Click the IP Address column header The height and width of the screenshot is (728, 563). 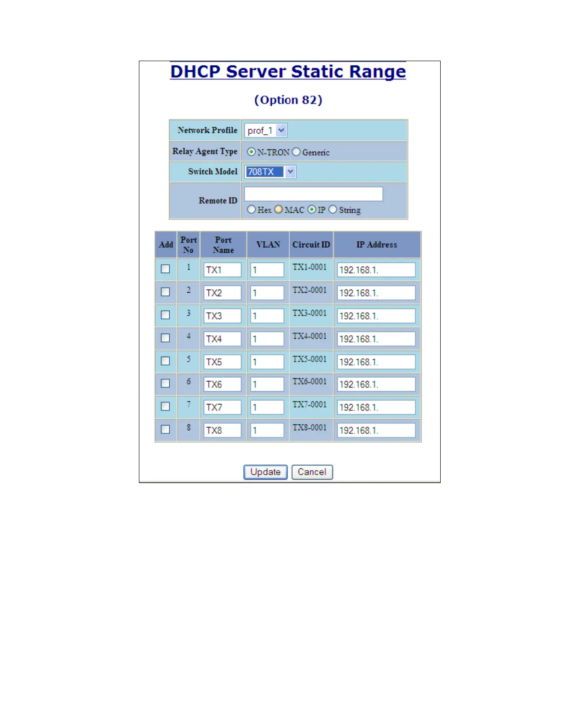pyautogui.click(x=377, y=245)
